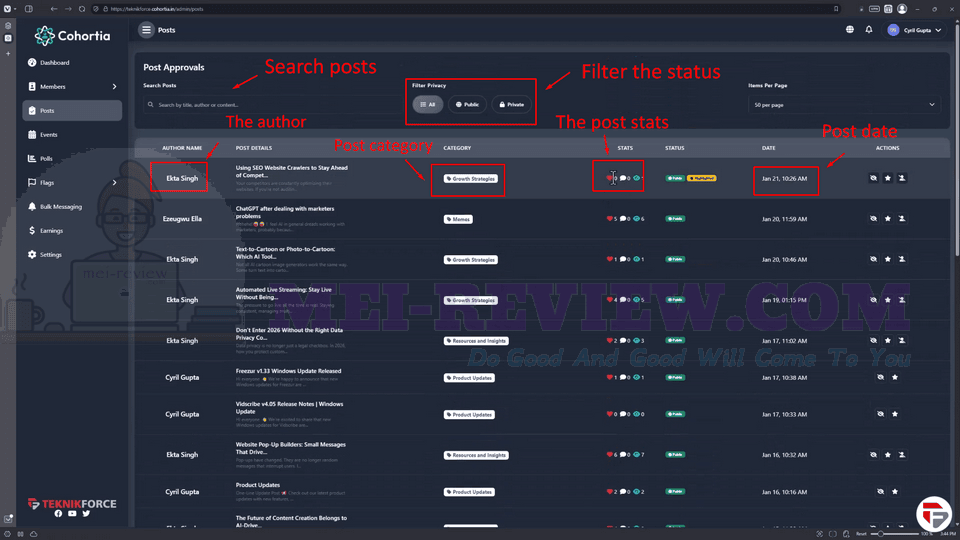Click author name Ezeugwu Ella
960x540 pixels.
pos(182,219)
